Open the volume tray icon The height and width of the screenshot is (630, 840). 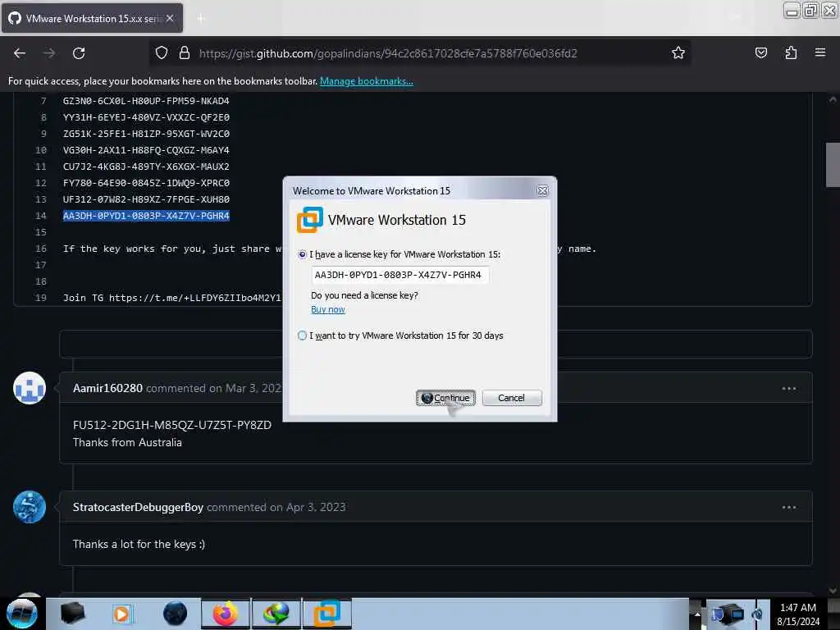pyautogui.click(x=757, y=614)
